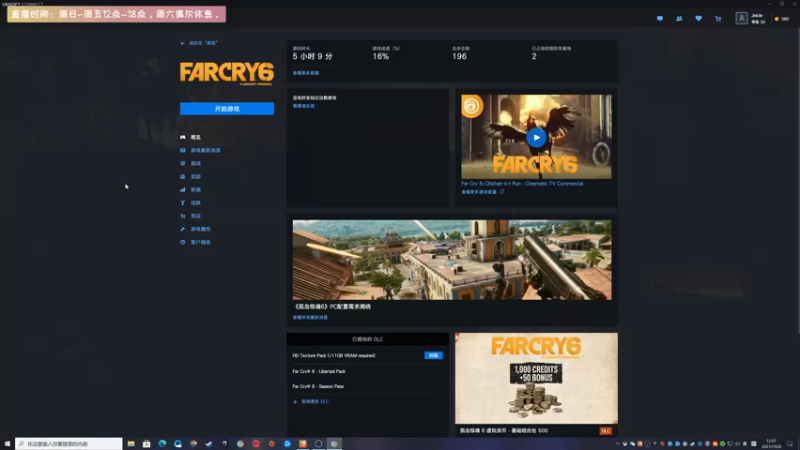The image size is (800, 450).
Task: Open game properties wrench icon
Action: (183, 229)
